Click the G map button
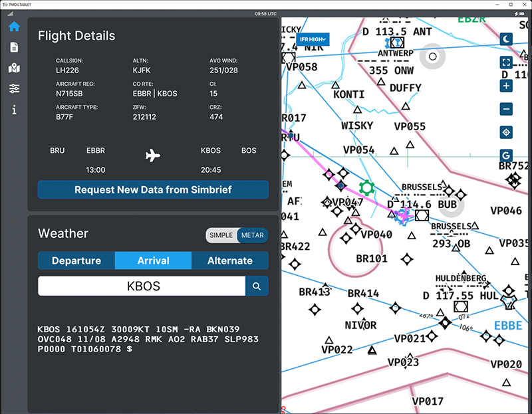 [x=506, y=155]
